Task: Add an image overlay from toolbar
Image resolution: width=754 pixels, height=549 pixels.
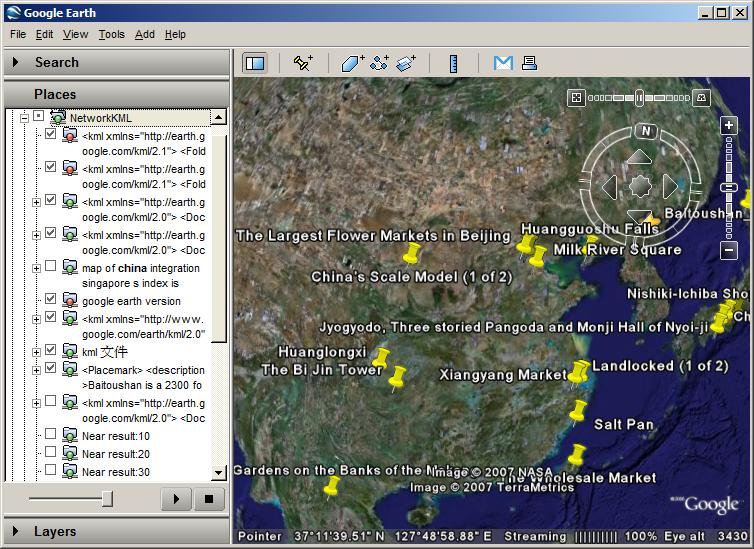Action: pos(405,63)
